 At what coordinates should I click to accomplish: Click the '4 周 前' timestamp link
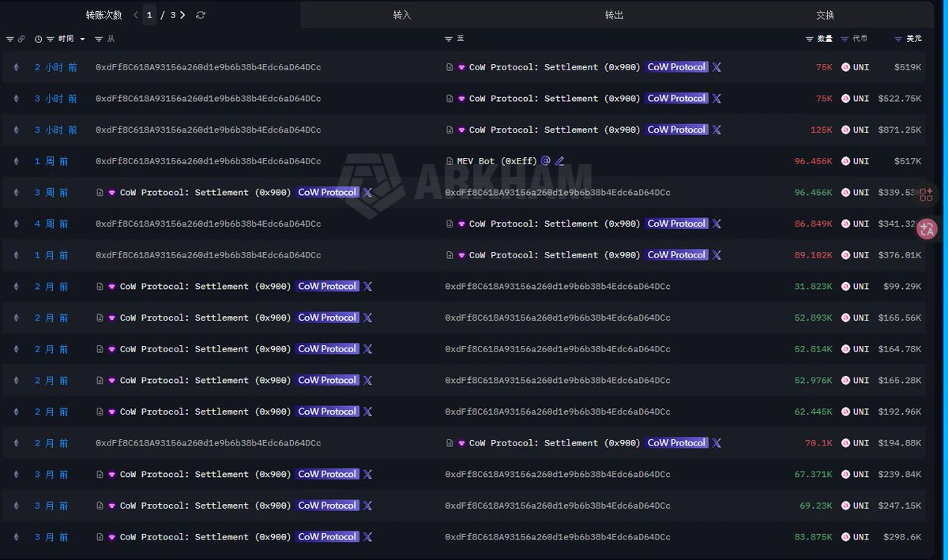pos(51,224)
